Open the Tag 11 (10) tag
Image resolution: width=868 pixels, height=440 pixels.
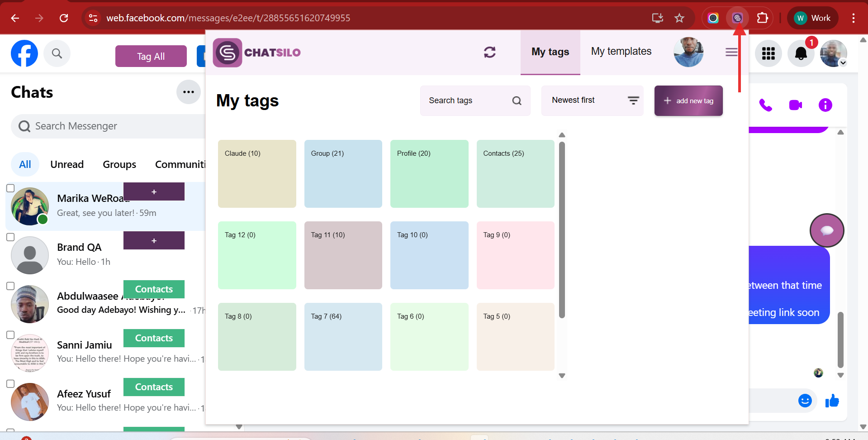click(343, 255)
